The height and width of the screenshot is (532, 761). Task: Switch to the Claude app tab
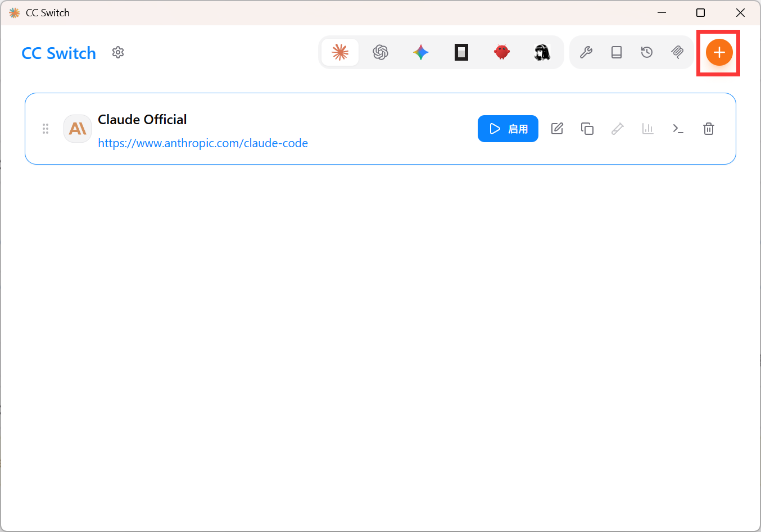pos(340,52)
